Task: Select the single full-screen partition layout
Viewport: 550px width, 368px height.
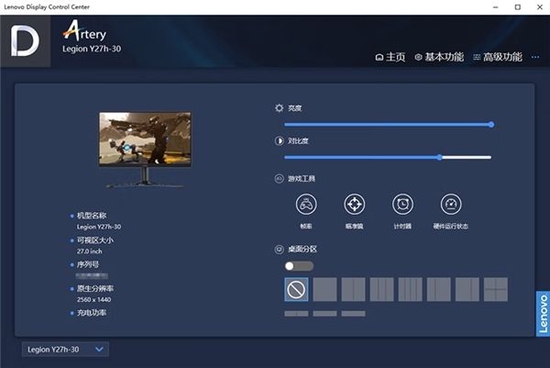Action: 325,289
